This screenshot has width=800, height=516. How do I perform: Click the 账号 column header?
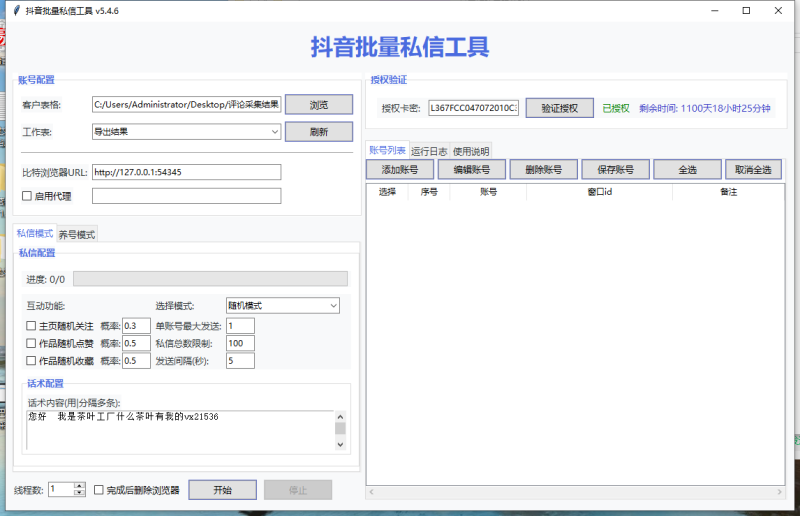point(488,192)
